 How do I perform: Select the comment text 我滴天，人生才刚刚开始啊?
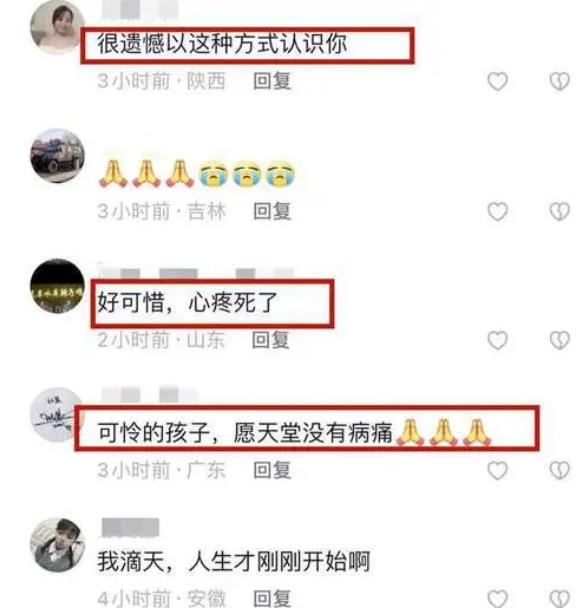pyautogui.click(x=233, y=561)
